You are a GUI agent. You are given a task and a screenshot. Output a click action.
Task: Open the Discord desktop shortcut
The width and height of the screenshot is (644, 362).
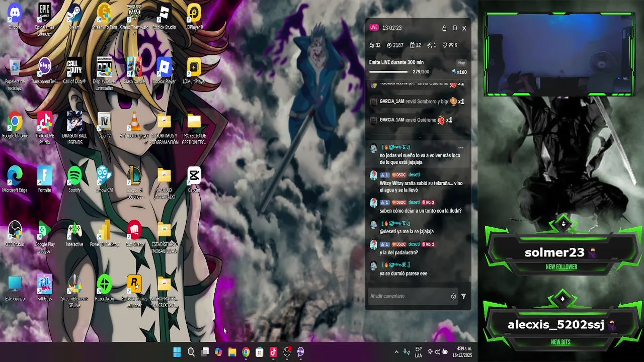(x=15, y=17)
